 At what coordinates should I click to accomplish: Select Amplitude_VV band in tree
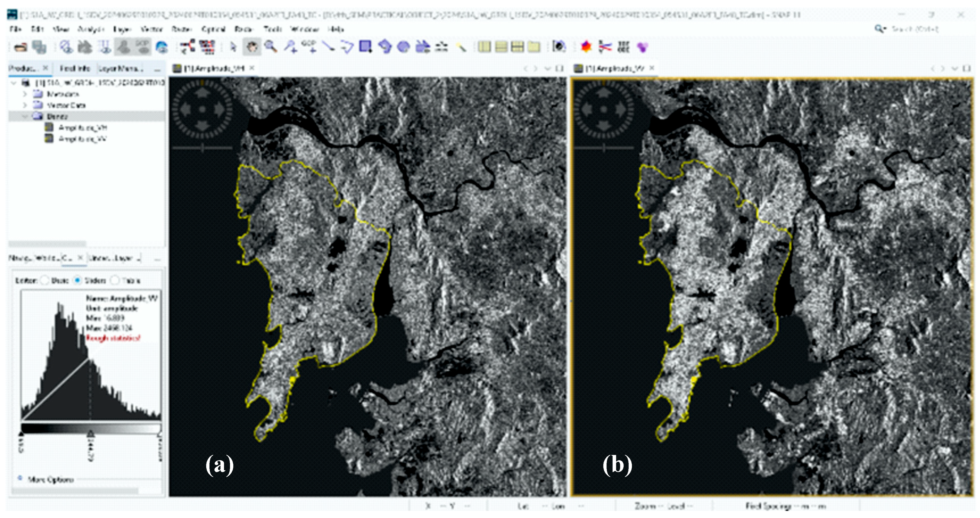click(x=83, y=139)
